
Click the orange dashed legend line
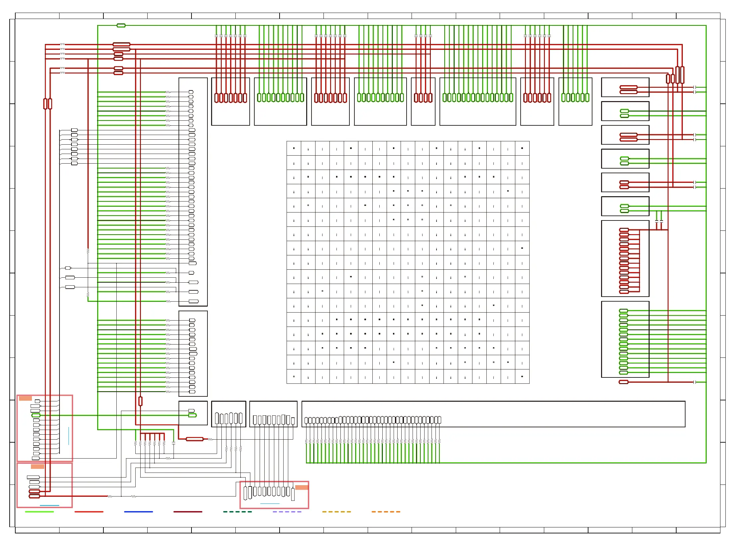click(386, 511)
